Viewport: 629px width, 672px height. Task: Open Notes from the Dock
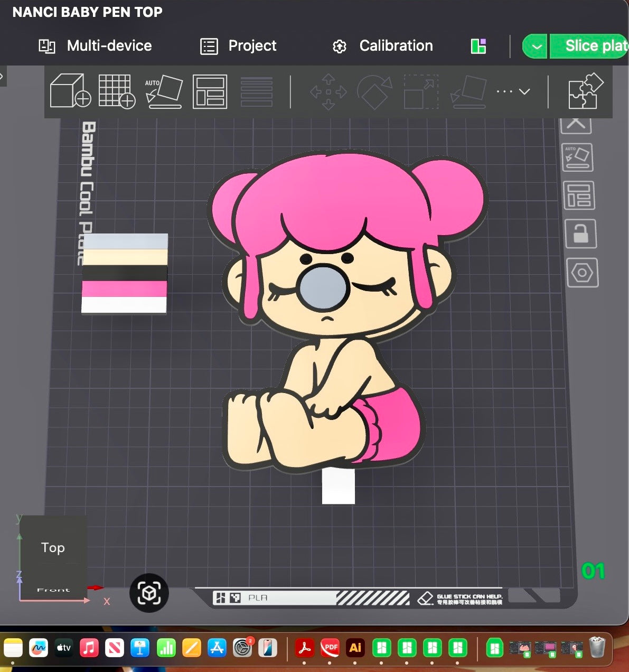tap(13, 648)
